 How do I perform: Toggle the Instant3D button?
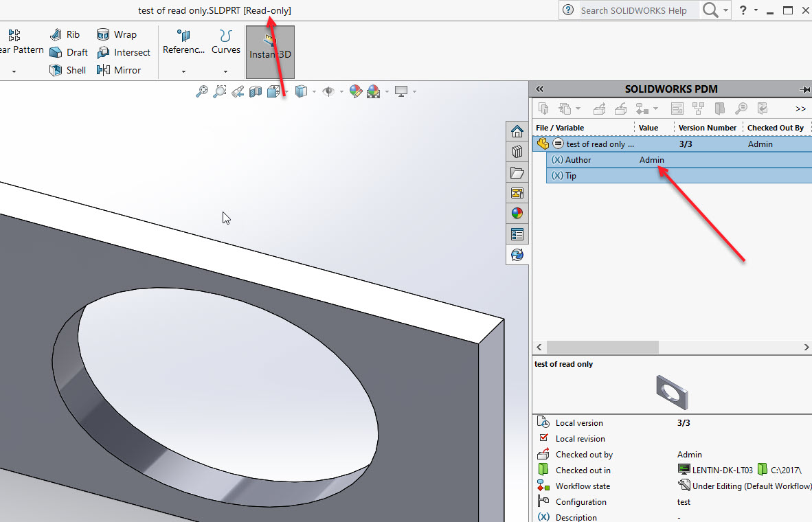coord(270,52)
